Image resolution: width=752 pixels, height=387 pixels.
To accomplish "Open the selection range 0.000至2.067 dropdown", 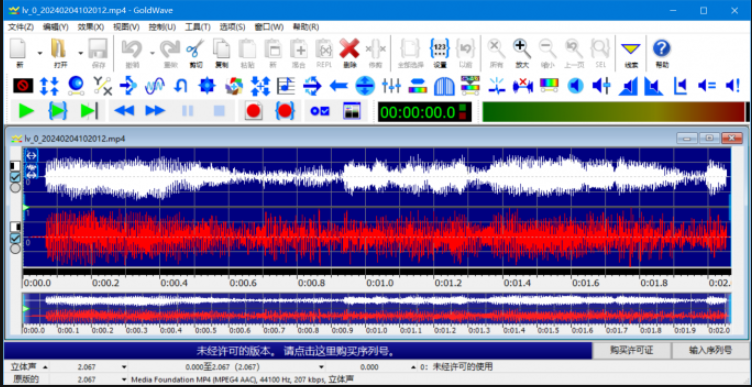I will tap(322, 367).
